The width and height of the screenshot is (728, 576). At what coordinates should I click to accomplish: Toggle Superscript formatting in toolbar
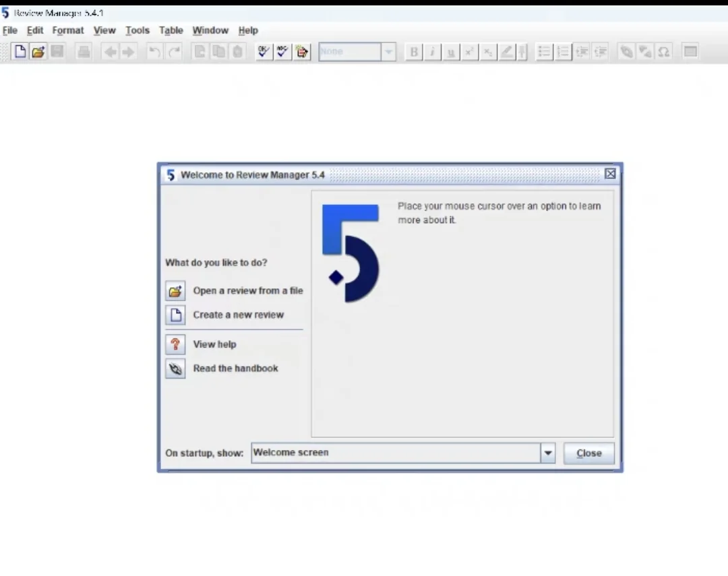(x=469, y=51)
